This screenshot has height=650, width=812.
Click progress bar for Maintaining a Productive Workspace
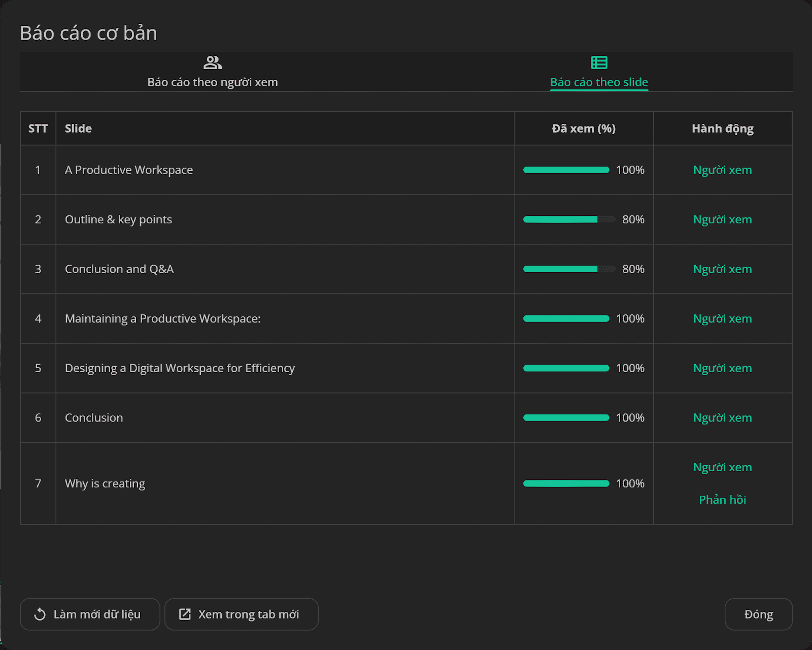coord(566,318)
